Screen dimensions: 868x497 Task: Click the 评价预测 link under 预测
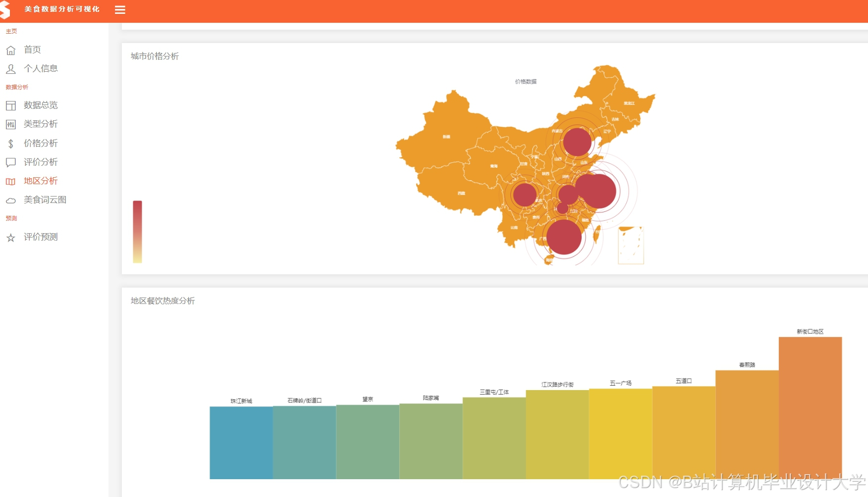tap(41, 237)
